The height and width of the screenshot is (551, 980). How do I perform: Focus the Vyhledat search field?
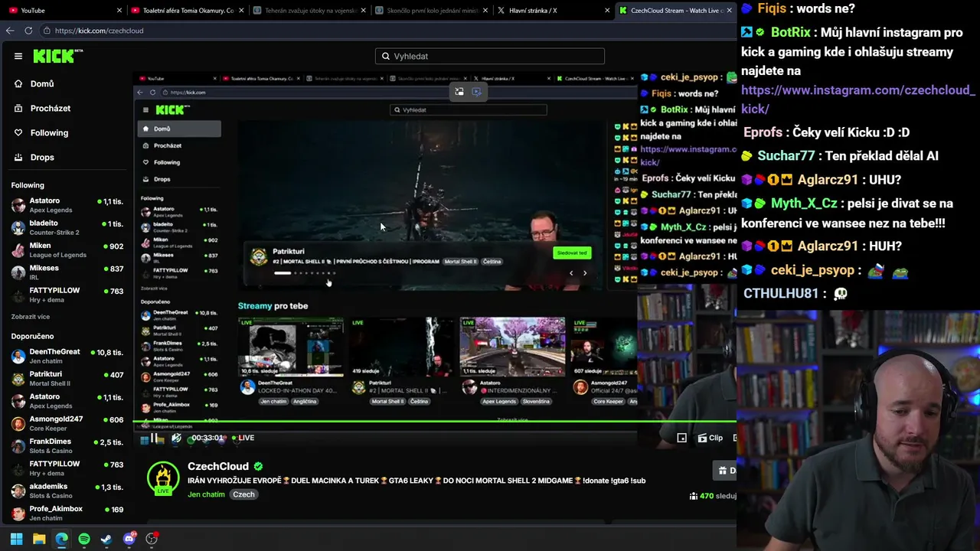pos(490,56)
